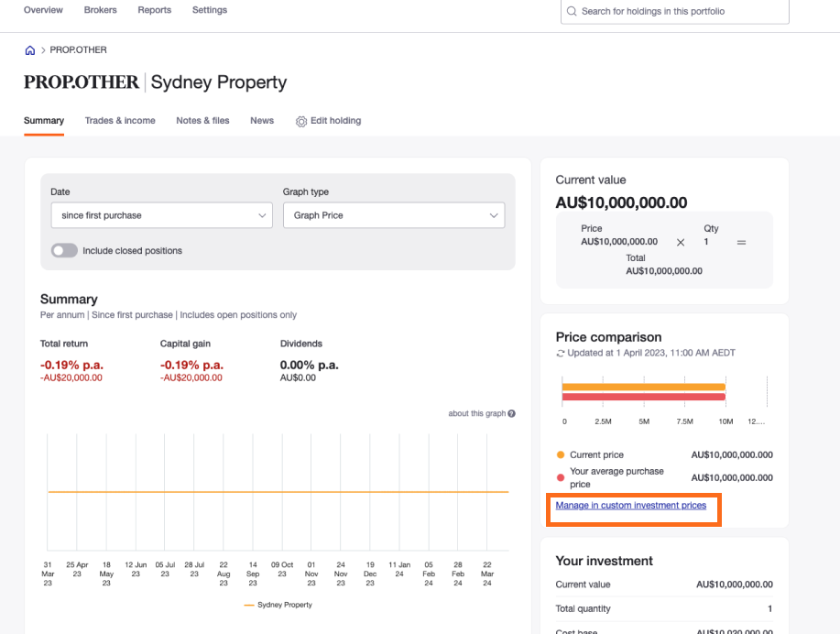840x634 pixels.
Task: Click the Edit holding tab label
Action: click(336, 121)
